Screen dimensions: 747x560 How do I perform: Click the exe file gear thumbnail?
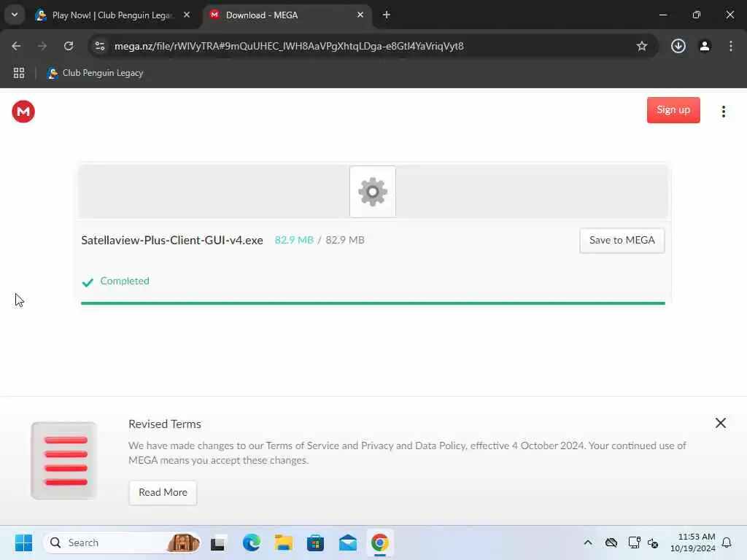tap(373, 192)
